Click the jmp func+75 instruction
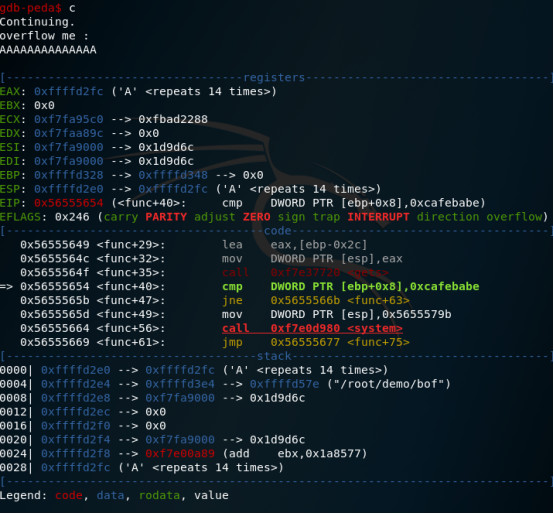Image resolution: width=554 pixels, height=514 pixels. point(316,342)
